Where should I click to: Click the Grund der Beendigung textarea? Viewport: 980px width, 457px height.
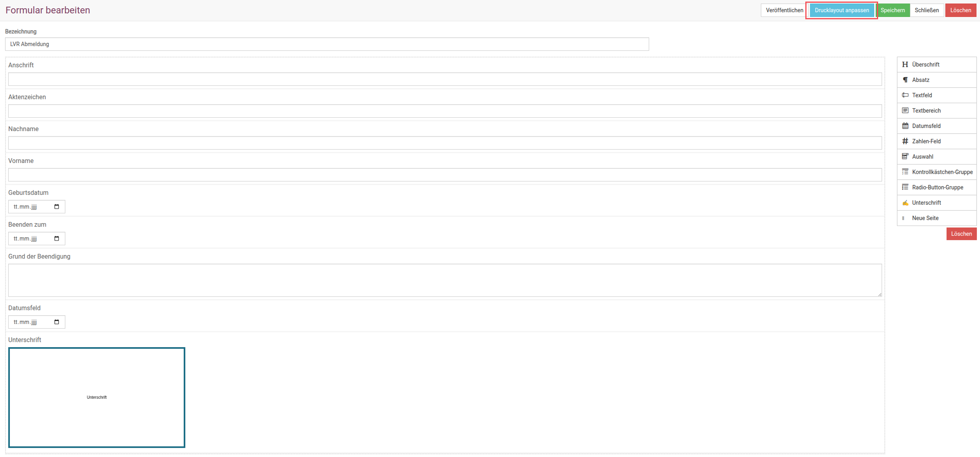click(445, 280)
